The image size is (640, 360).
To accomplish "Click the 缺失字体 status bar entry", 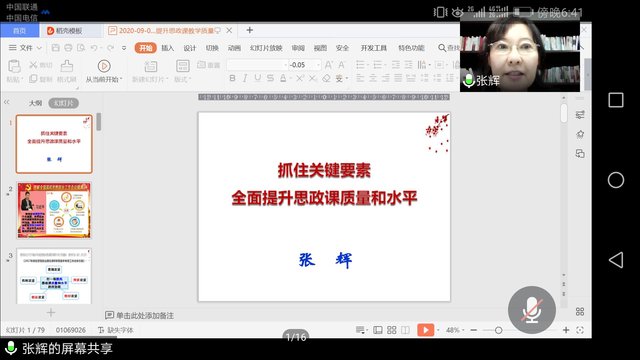I will [x=116, y=330].
